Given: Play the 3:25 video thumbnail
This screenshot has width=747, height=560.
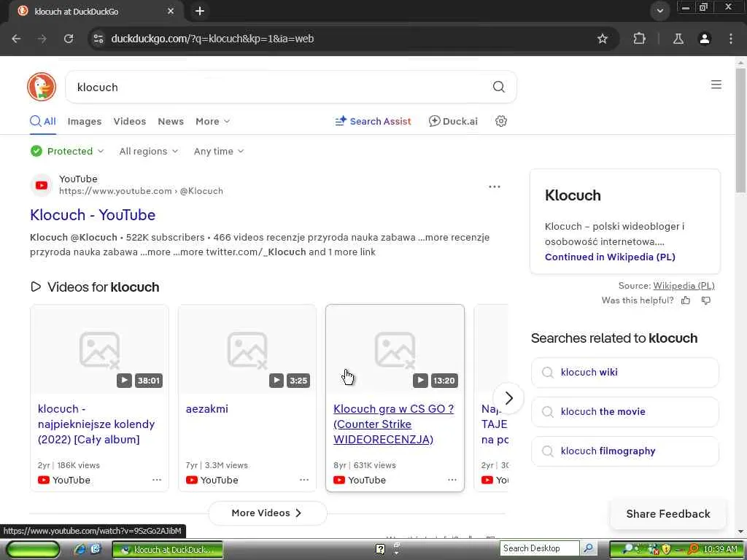Looking at the screenshot, I should pyautogui.click(x=247, y=349).
